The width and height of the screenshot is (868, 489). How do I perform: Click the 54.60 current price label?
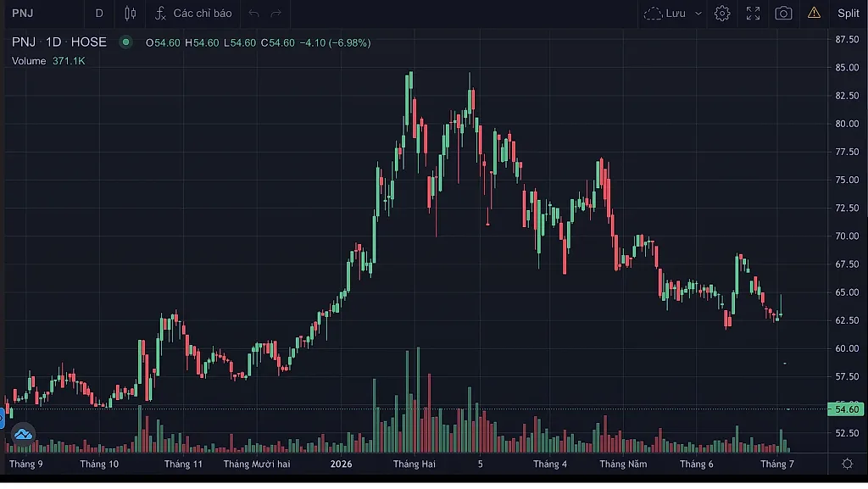pos(846,409)
